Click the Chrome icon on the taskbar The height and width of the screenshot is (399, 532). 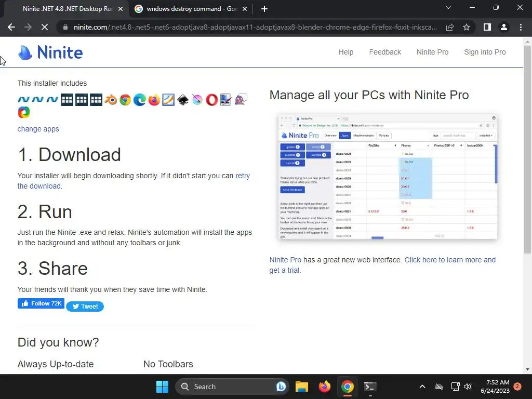[x=348, y=387]
